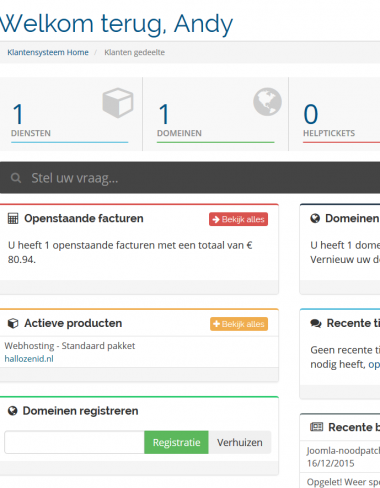The height and width of the screenshot is (488, 380).
Task: Focus the domain name input field
Action: [74, 442]
